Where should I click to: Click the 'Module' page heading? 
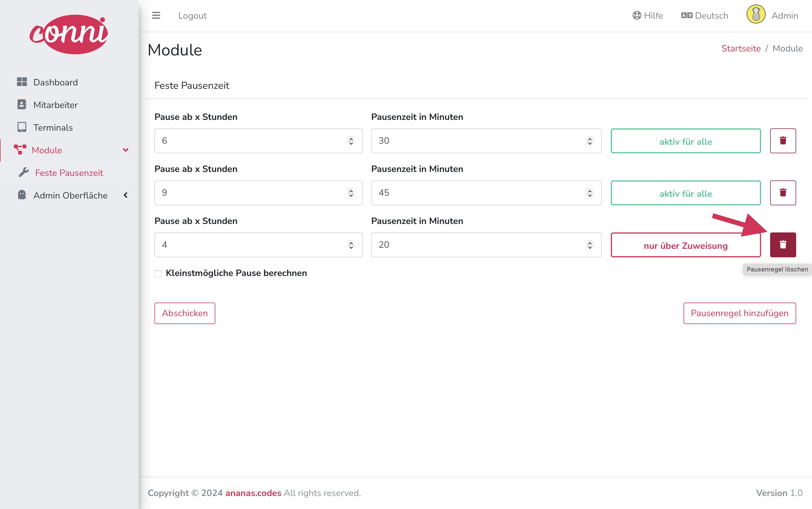click(175, 50)
